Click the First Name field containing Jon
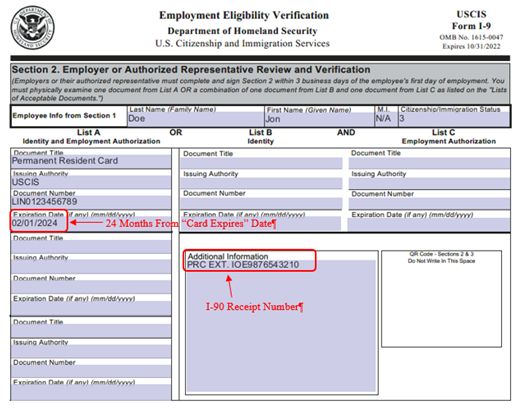 319,119
